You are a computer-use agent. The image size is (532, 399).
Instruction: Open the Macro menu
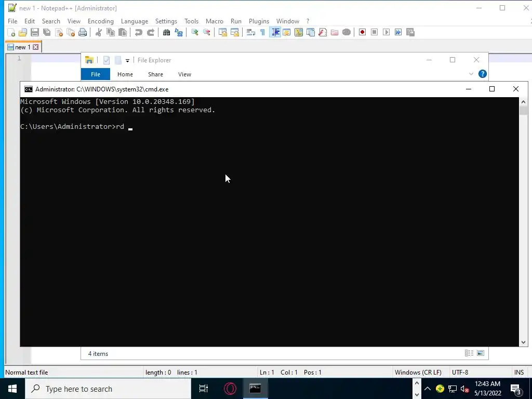(x=215, y=21)
